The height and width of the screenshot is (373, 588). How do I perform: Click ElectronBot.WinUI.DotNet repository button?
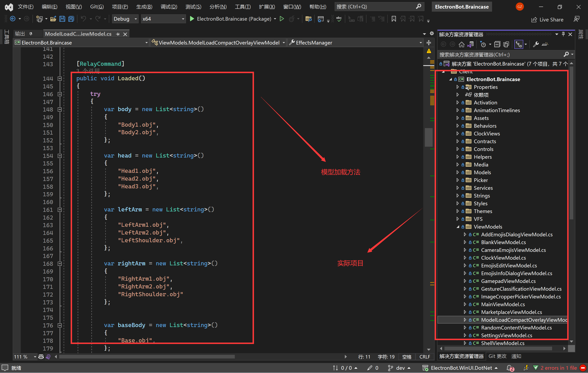(460, 368)
